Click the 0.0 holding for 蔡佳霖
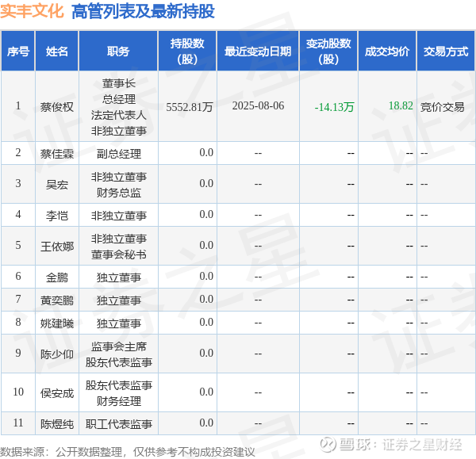 pyautogui.click(x=206, y=152)
